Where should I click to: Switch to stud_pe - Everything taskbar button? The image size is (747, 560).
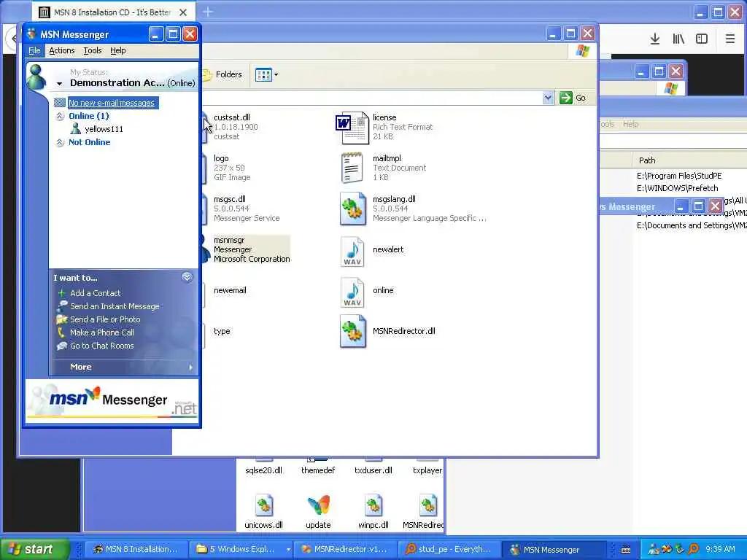[449, 550]
